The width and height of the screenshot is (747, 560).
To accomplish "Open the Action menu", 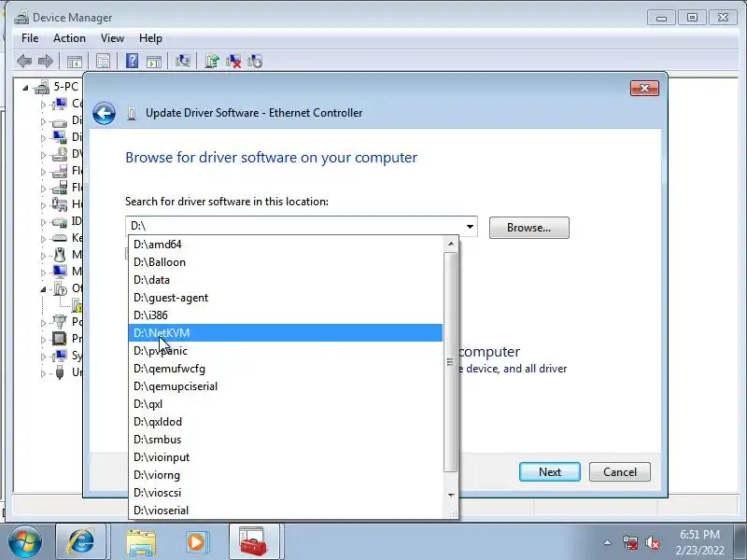I will [x=69, y=38].
